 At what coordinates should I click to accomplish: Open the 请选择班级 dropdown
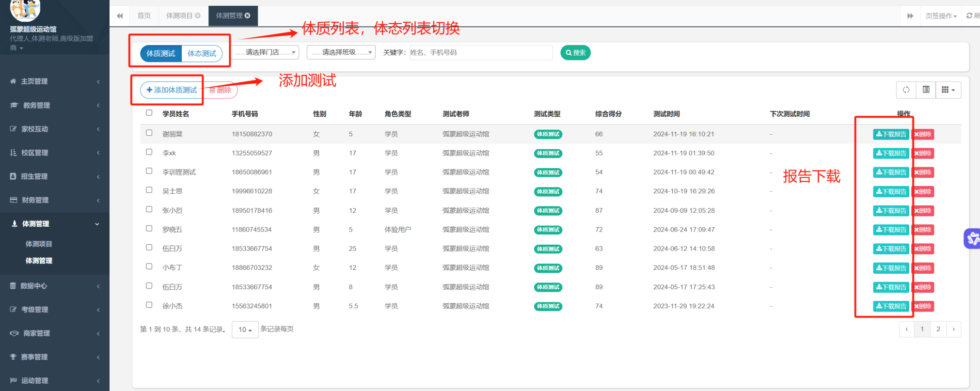point(341,52)
